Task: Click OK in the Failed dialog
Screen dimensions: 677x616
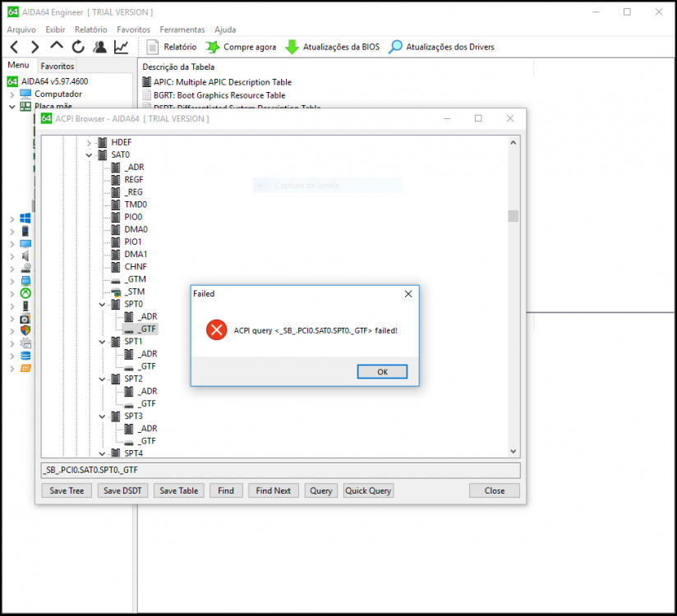Action: pyautogui.click(x=382, y=372)
